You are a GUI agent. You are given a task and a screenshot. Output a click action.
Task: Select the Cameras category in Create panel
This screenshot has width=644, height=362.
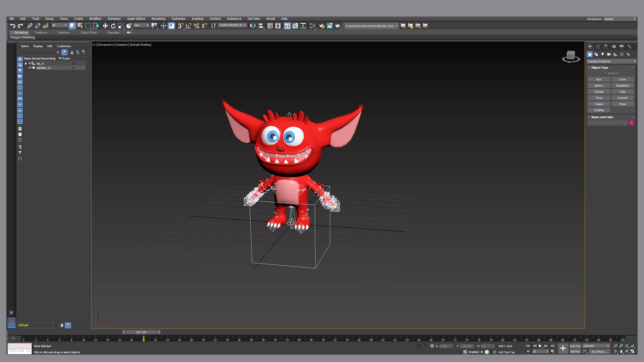(x=609, y=54)
